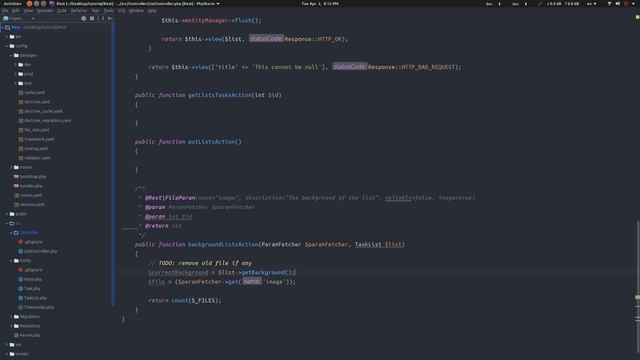Collapse the packages folder
Screen dimensions: 640x360
[11, 56]
